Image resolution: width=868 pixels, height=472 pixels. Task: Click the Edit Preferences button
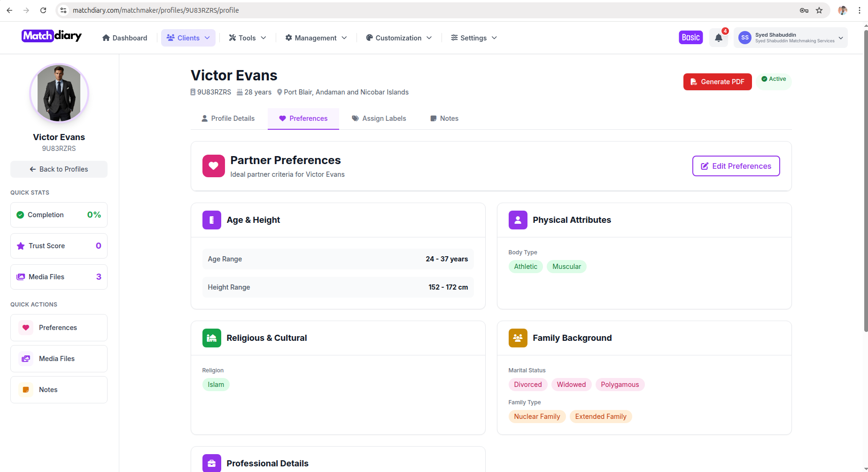click(736, 166)
